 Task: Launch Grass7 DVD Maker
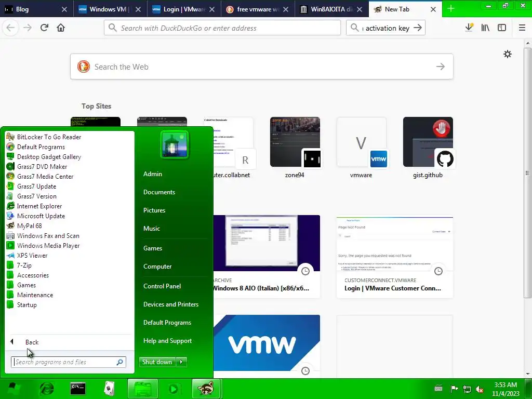[x=37, y=166]
